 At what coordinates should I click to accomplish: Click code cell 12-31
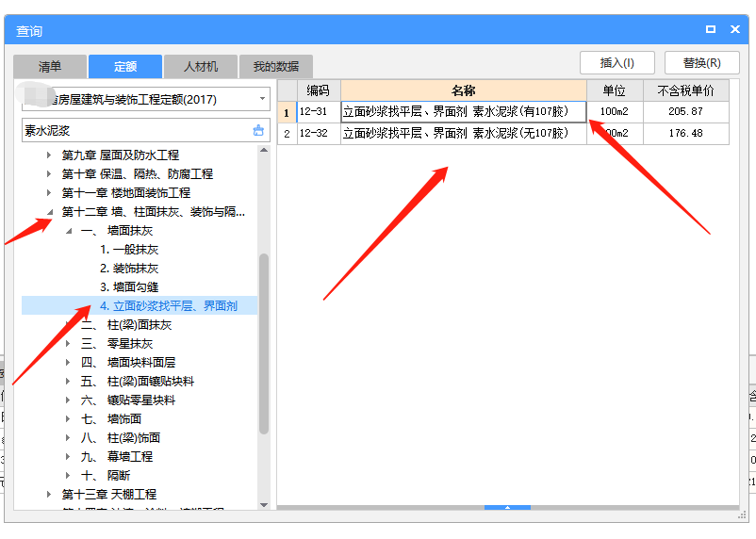point(319,112)
